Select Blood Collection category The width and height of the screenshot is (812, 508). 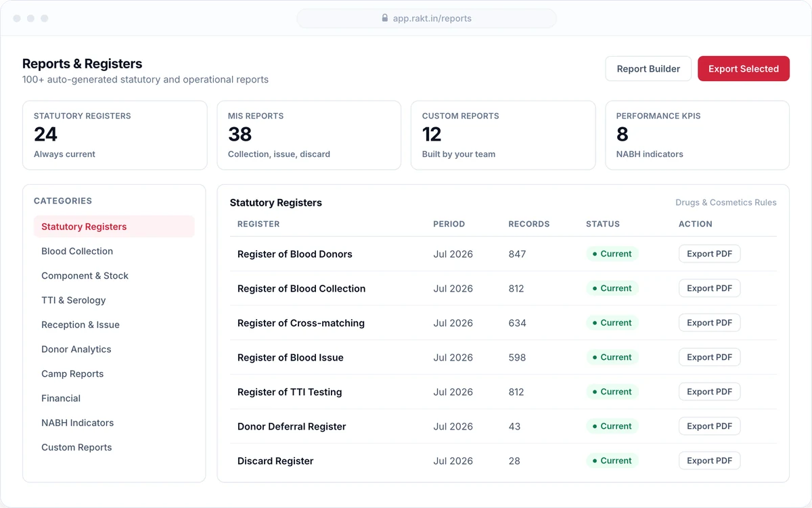(x=114, y=251)
